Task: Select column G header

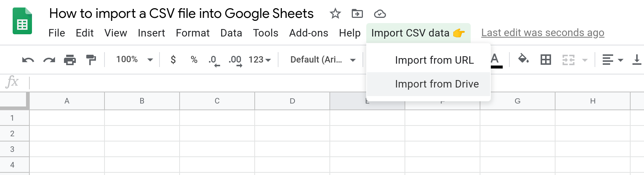Action: pyautogui.click(x=518, y=101)
